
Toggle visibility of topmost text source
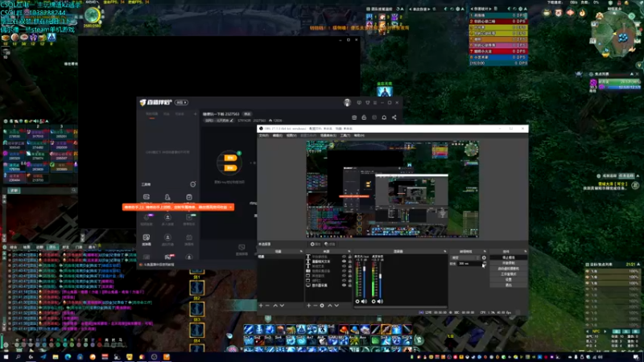345,257
